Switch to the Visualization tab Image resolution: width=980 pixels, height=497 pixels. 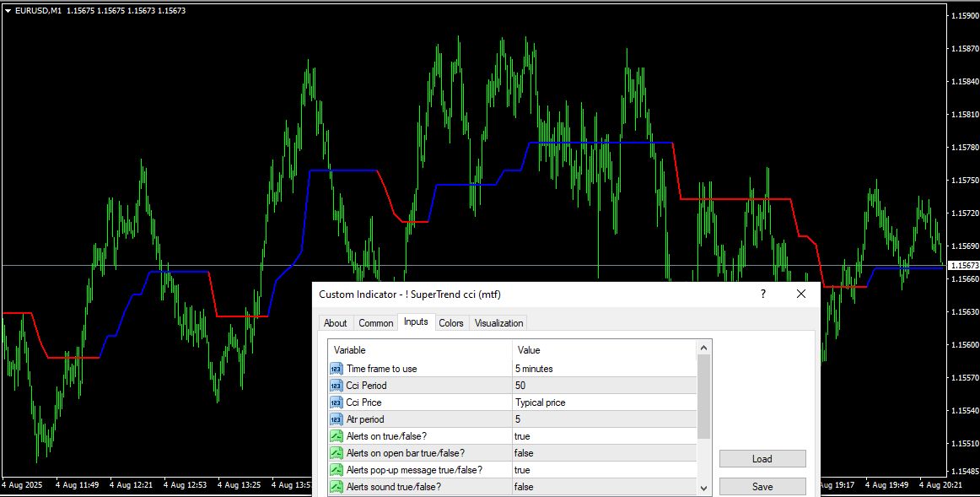(498, 323)
